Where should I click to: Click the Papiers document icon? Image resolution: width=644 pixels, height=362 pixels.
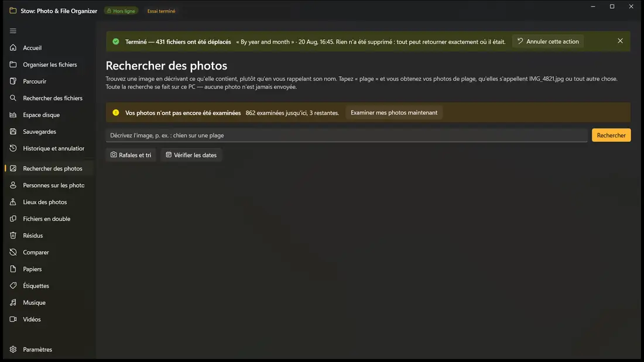[13, 269]
